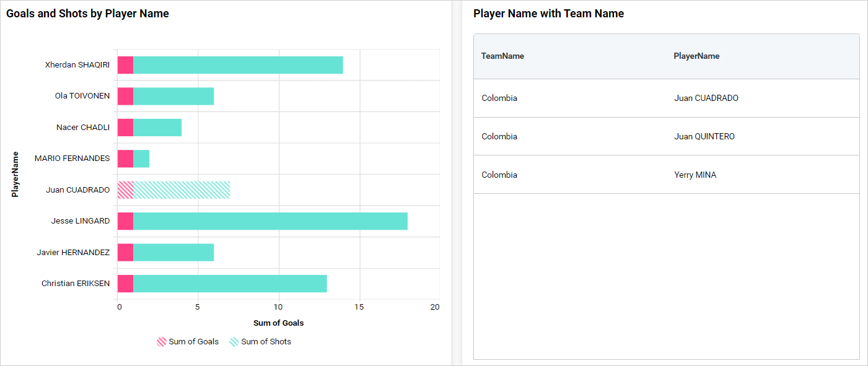Click the Goals and Shots chart title
The height and width of the screenshot is (366, 868).
(x=87, y=14)
